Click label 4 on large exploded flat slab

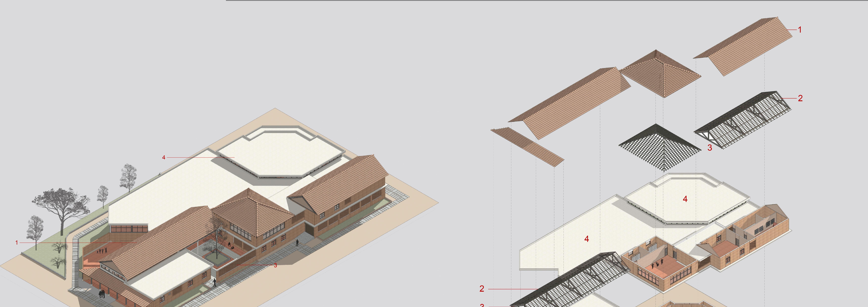coord(587,239)
